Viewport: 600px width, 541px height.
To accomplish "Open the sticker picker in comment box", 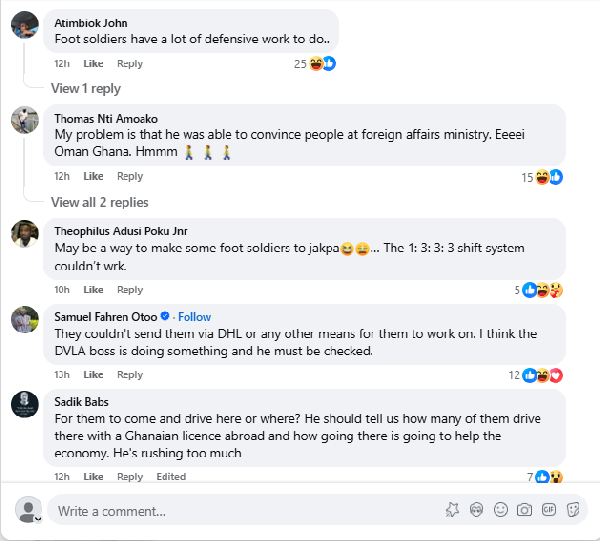I will [573, 510].
